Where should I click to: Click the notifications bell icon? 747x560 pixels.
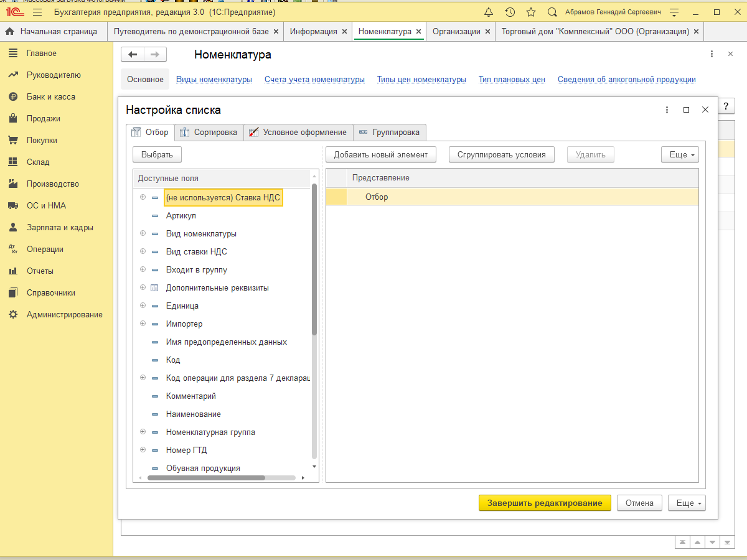pyautogui.click(x=489, y=12)
